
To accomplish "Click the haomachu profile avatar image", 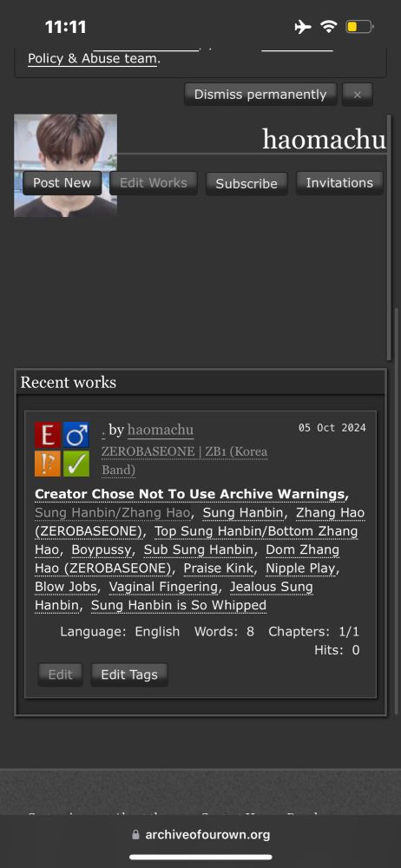I will click(x=65, y=166).
